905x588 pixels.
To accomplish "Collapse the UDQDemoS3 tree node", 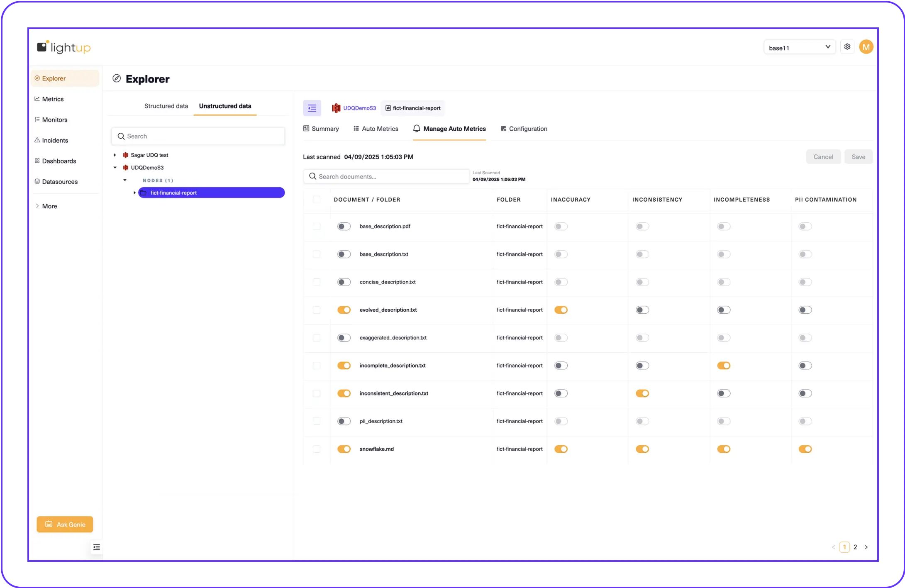I will click(x=115, y=168).
